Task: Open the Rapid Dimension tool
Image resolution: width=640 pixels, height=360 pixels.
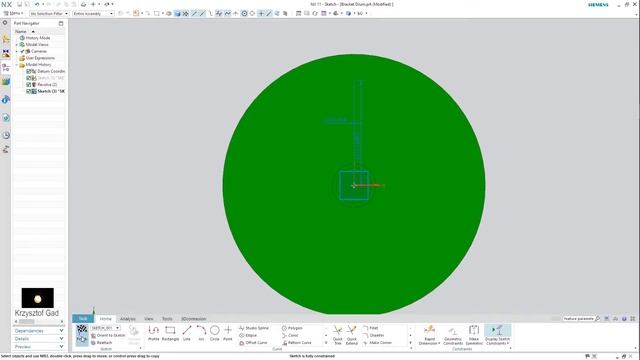Action: tap(429, 335)
